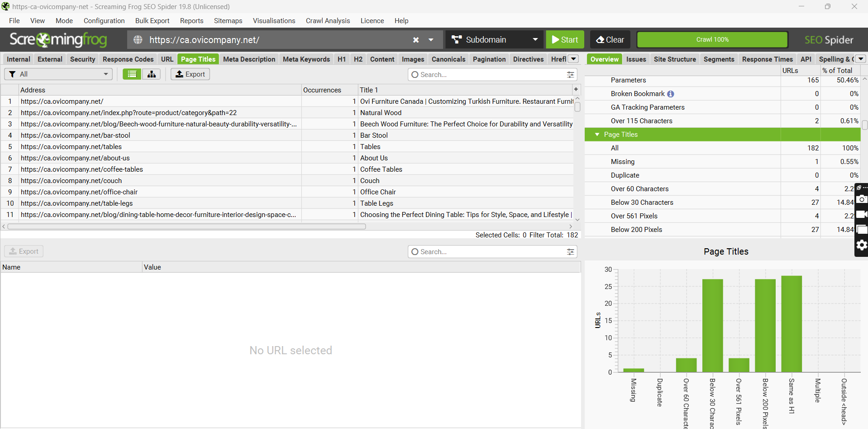
Task: Click the horizontal scrollbar of results table
Action: [186, 227]
